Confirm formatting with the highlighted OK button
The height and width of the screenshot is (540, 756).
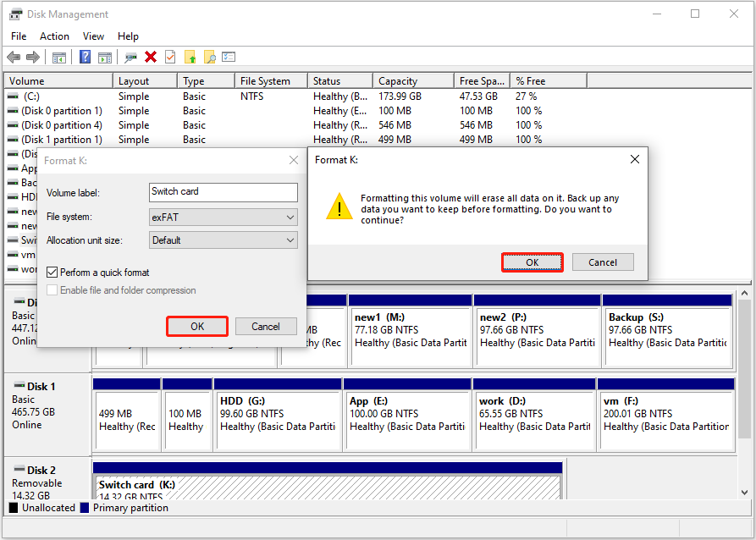click(x=532, y=262)
